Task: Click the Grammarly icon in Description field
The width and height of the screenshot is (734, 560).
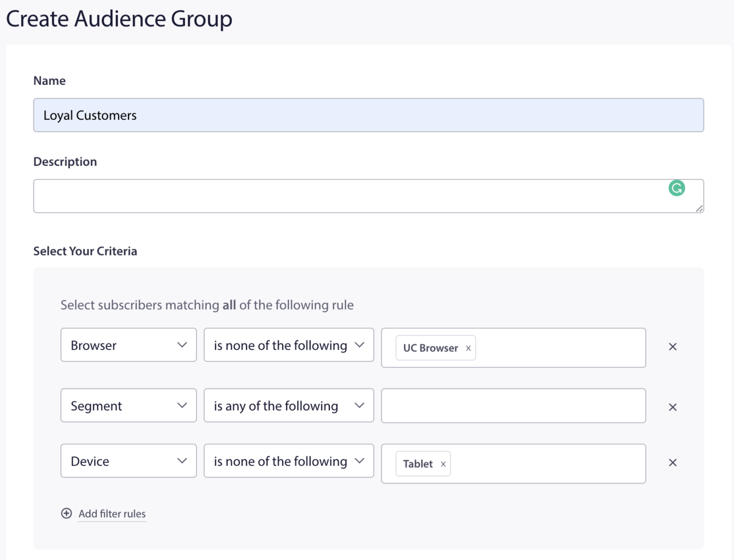Action: (x=677, y=188)
